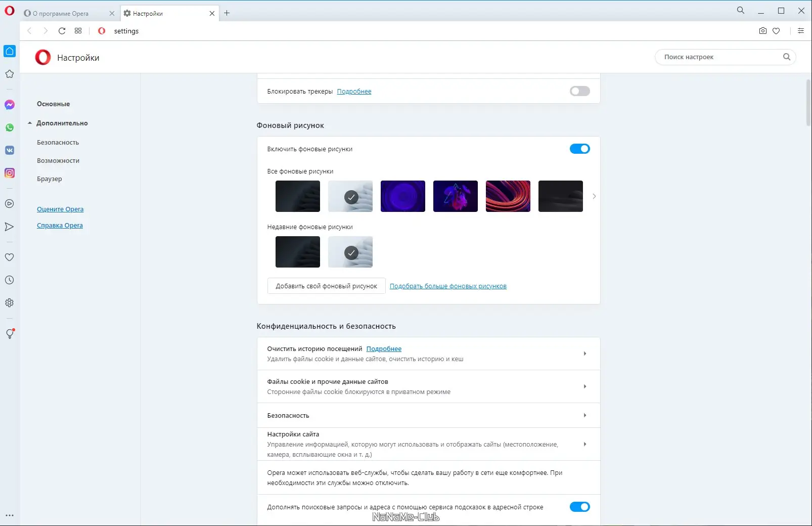Expand the Настройки сайта row
812x526 pixels.
pyautogui.click(x=429, y=444)
